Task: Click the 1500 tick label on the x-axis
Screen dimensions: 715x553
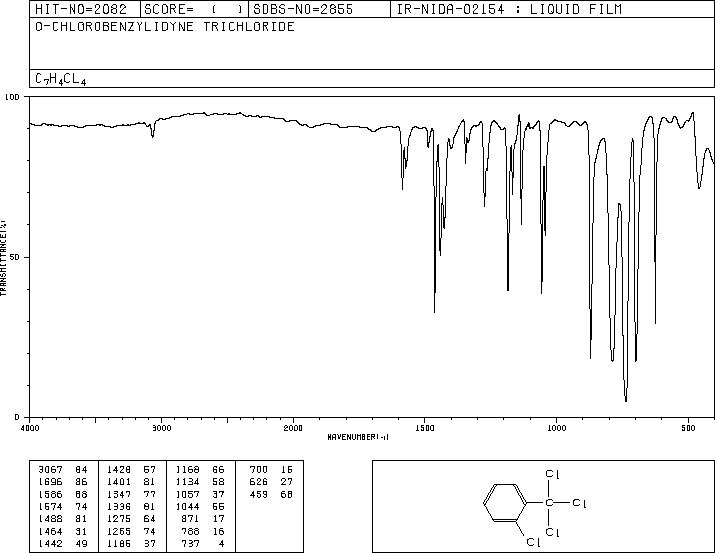Action: tap(425, 428)
